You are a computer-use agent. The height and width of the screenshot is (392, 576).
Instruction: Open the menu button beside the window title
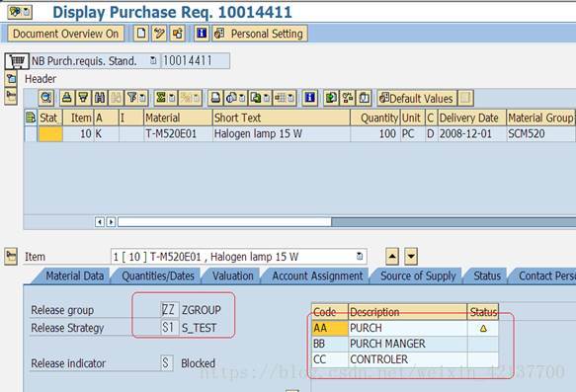[x=20, y=12]
